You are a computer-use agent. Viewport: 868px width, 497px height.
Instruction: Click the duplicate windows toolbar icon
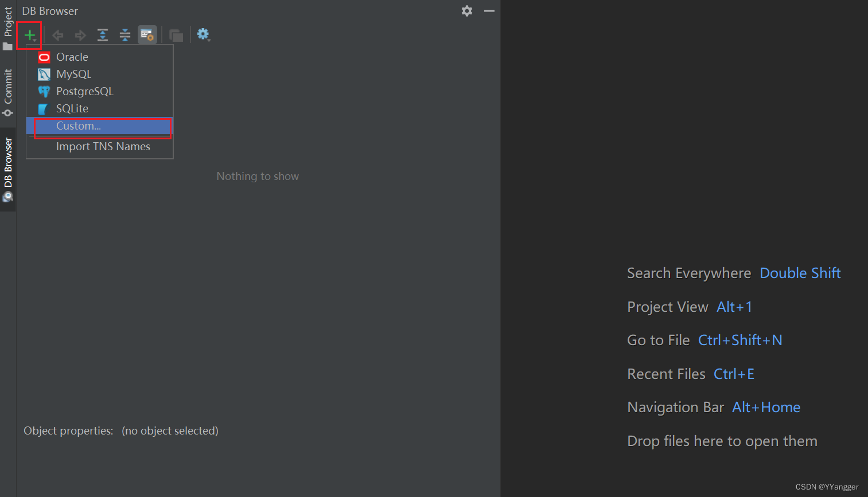point(176,35)
